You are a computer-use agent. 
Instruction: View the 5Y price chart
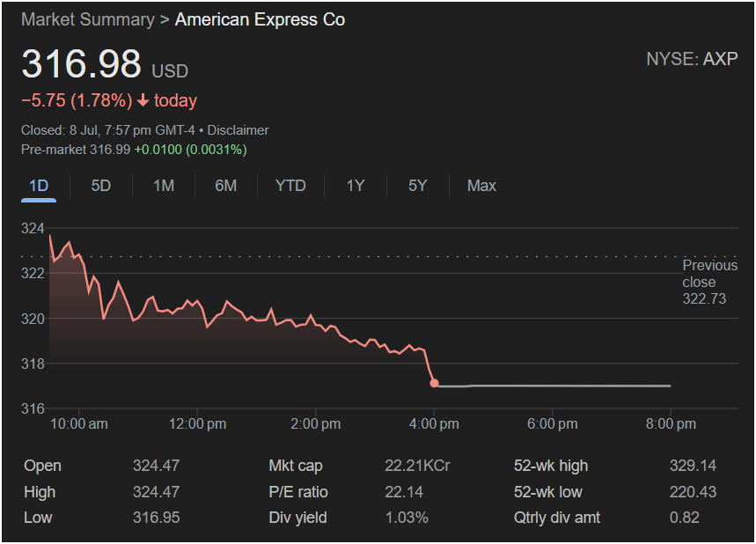(417, 186)
